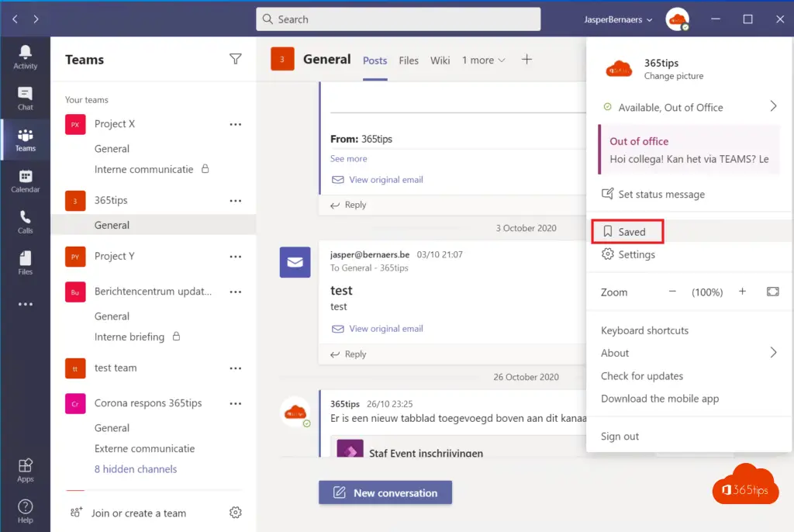
Task: Open more options for Project X team
Action: pyautogui.click(x=236, y=124)
